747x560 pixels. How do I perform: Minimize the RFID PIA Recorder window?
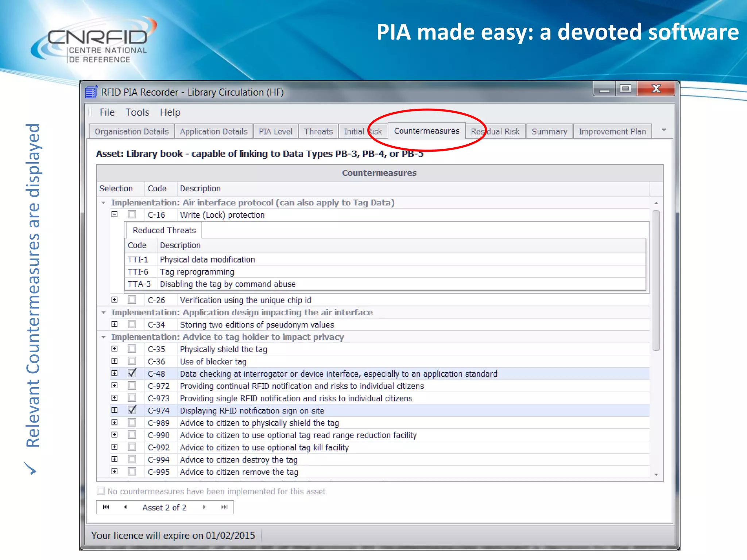pyautogui.click(x=604, y=89)
